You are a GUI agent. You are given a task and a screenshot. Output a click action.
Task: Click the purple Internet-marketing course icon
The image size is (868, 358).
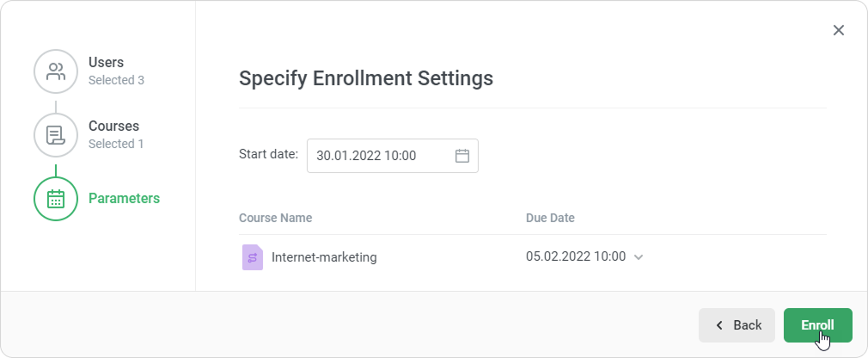[x=252, y=257]
